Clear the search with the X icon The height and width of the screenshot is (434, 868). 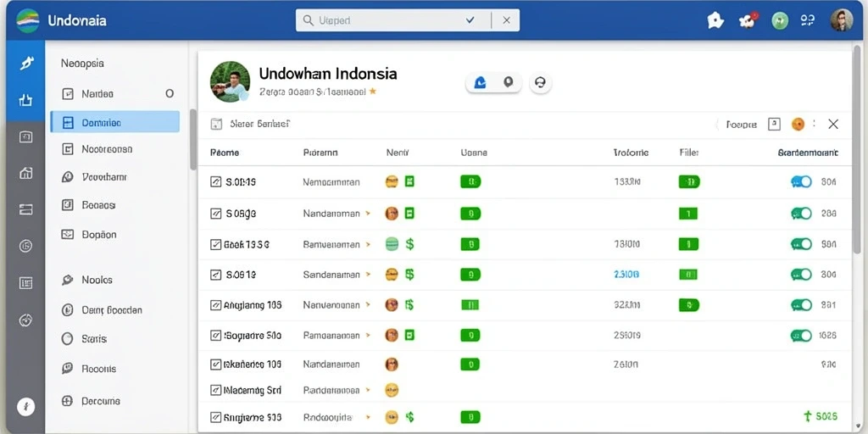(506, 20)
